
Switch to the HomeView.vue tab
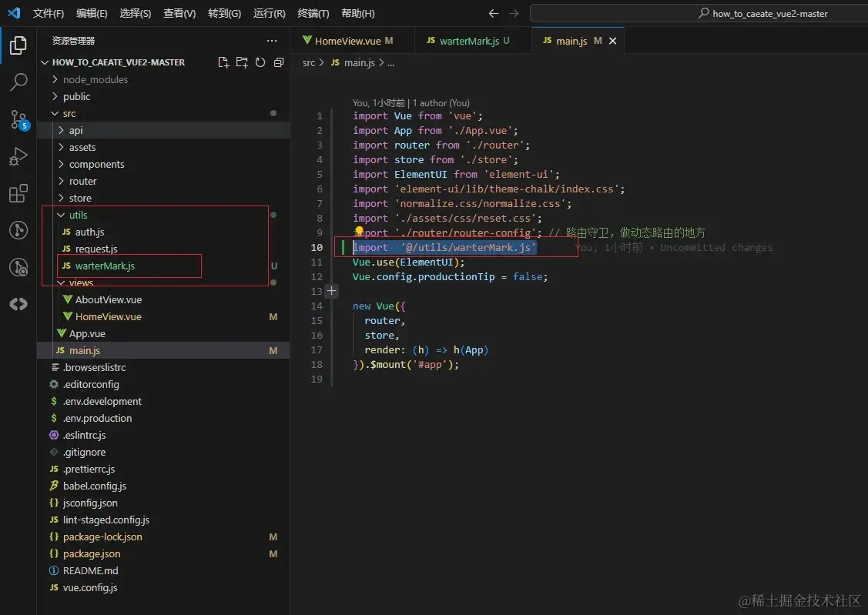coord(352,41)
